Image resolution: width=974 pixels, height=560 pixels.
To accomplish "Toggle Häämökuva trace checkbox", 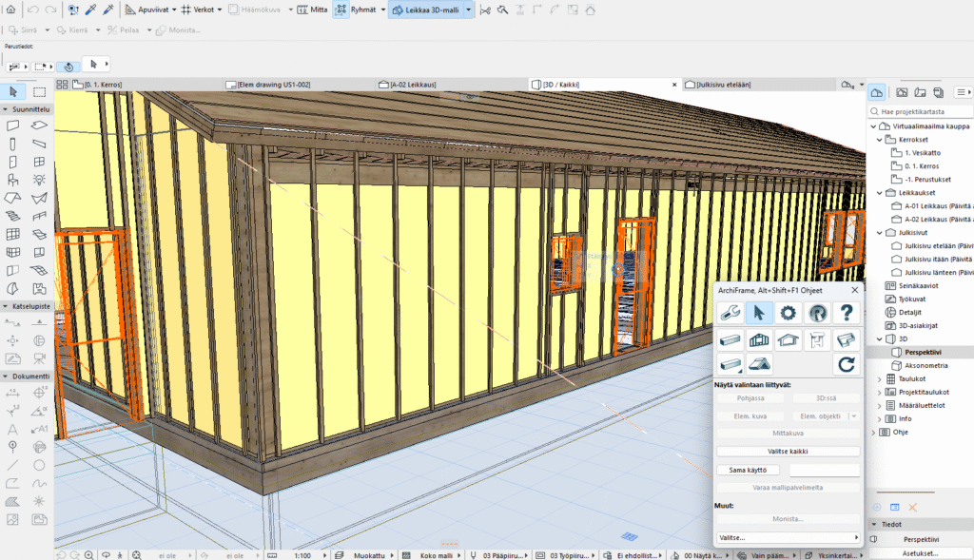I will 234,10.
